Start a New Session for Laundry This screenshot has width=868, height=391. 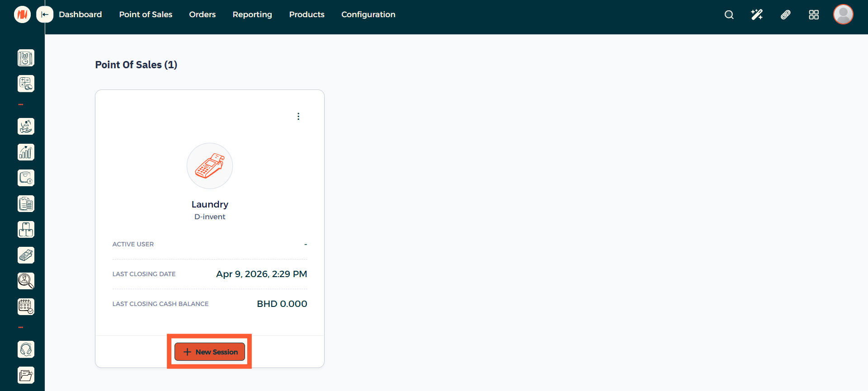tap(210, 352)
